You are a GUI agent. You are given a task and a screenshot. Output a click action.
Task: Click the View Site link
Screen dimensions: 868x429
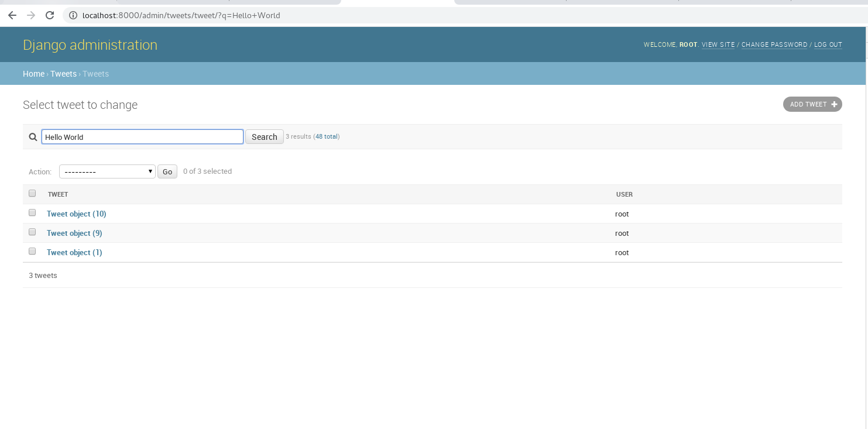(x=718, y=44)
